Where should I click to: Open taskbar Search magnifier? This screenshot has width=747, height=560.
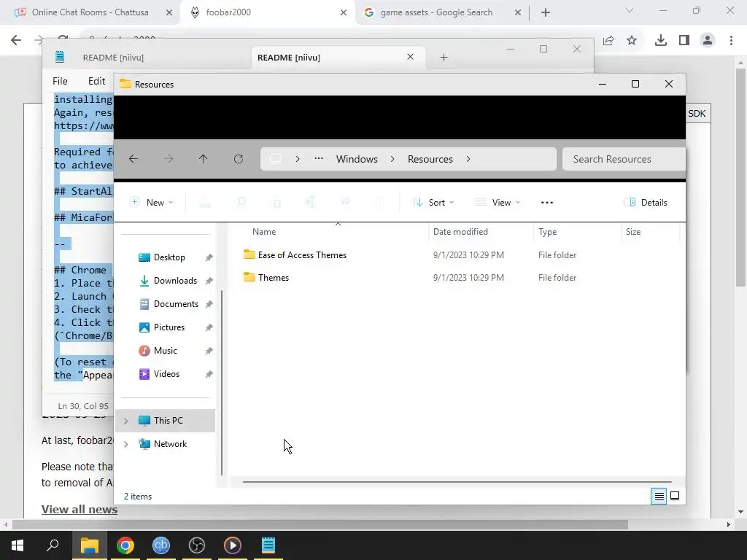(x=53, y=545)
